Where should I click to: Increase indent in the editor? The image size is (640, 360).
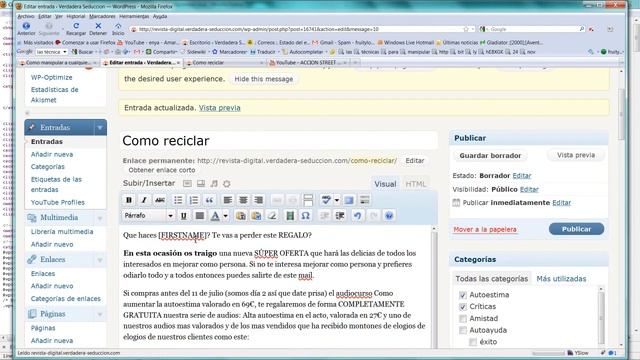(340, 216)
